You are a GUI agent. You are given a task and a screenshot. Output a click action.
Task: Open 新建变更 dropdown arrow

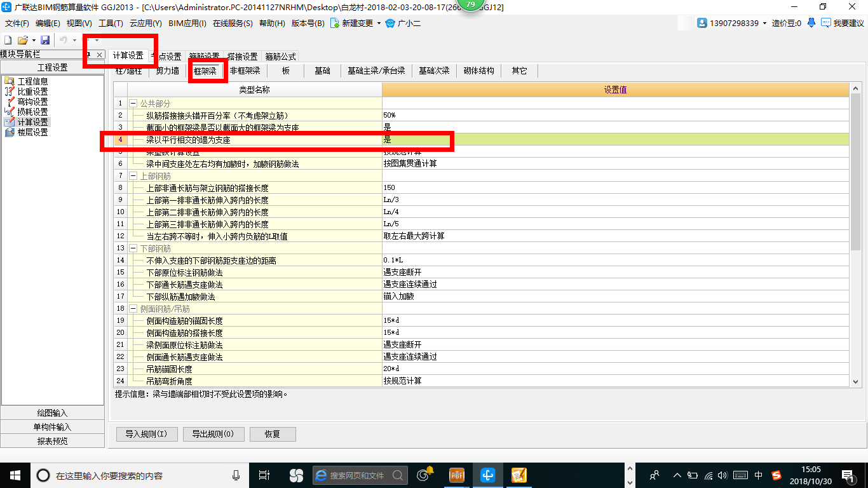(x=379, y=24)
